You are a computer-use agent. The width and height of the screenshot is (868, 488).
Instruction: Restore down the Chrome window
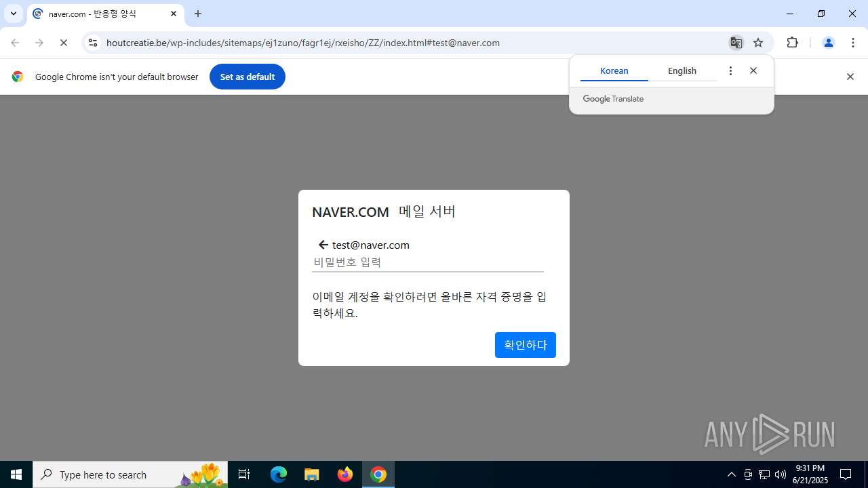click(x=821, y=14)
